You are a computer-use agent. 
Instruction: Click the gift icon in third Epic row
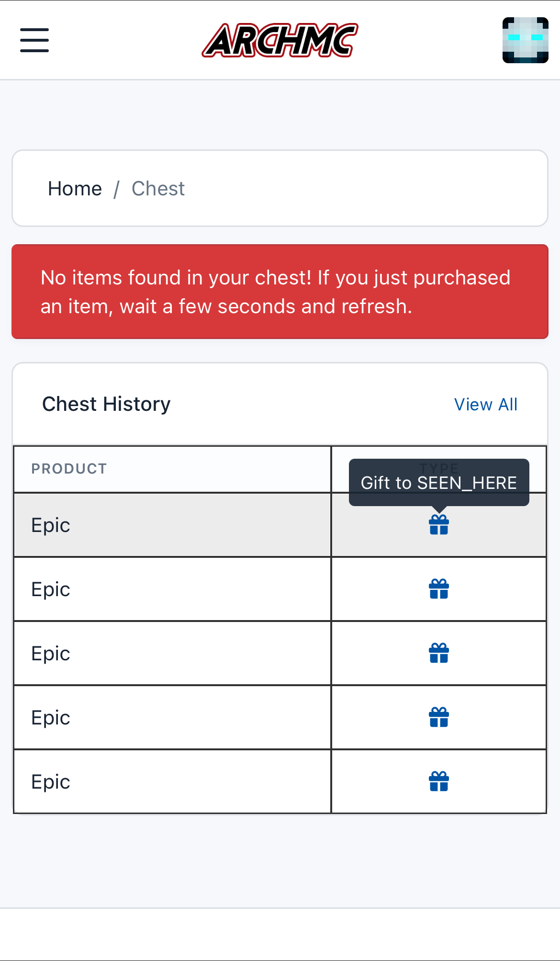(x=439, y=653)
